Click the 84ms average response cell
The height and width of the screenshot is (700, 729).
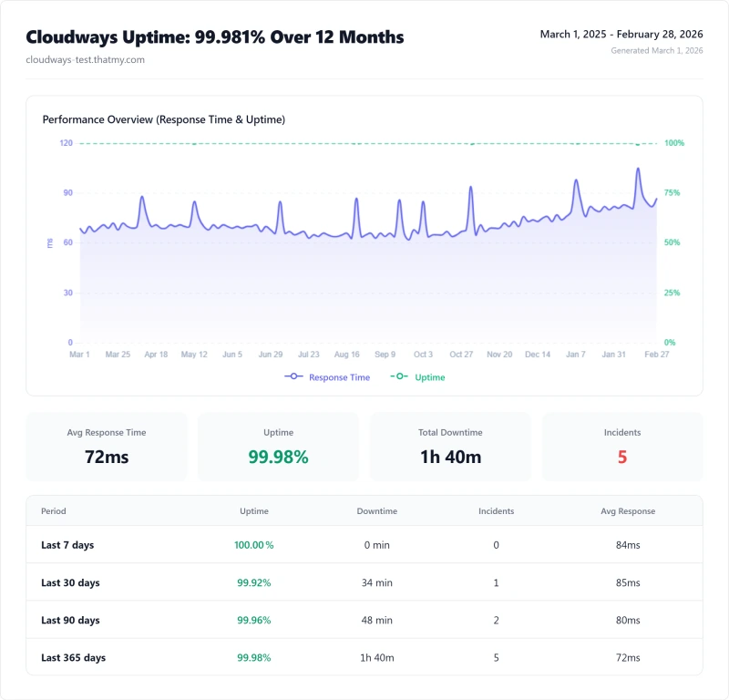point(628,545)
